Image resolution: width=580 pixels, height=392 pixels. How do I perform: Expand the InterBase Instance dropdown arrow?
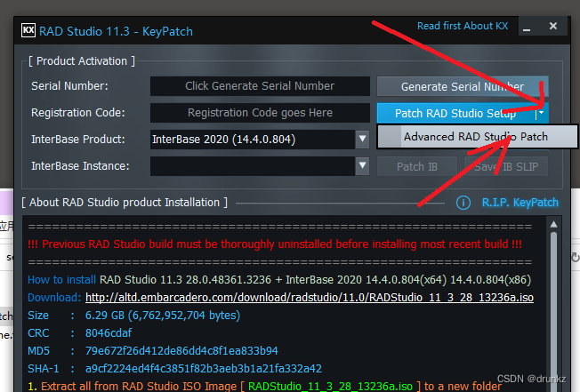tap(363, 166)
